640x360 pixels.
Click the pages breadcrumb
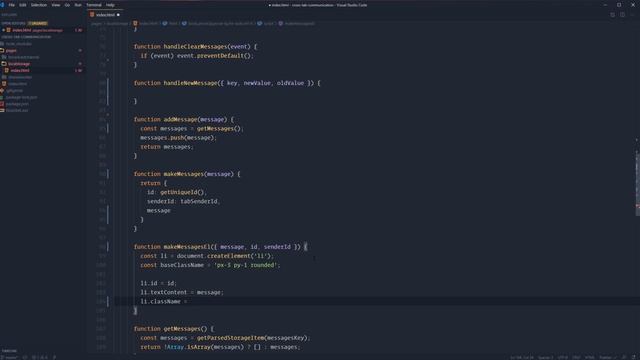pos(96,24)
